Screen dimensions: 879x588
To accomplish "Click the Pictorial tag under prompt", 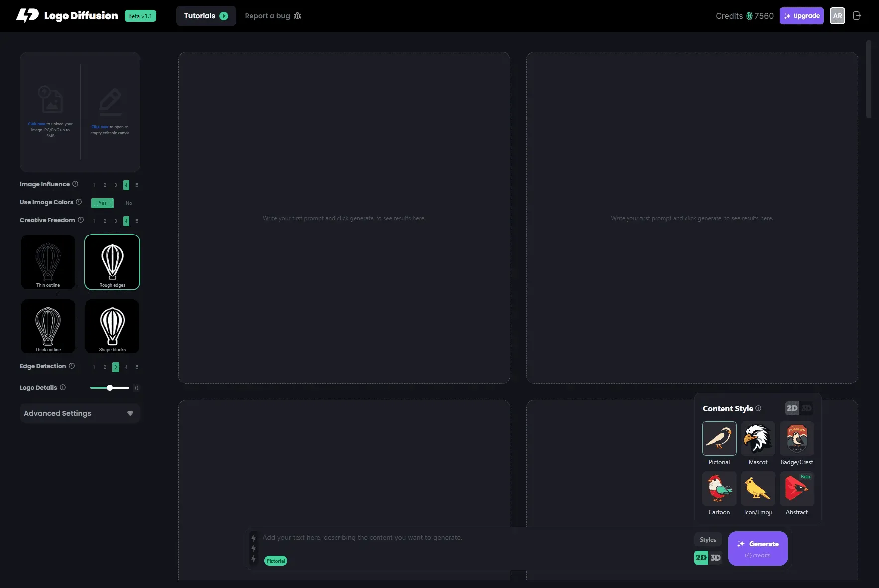I will click(276, 561).
